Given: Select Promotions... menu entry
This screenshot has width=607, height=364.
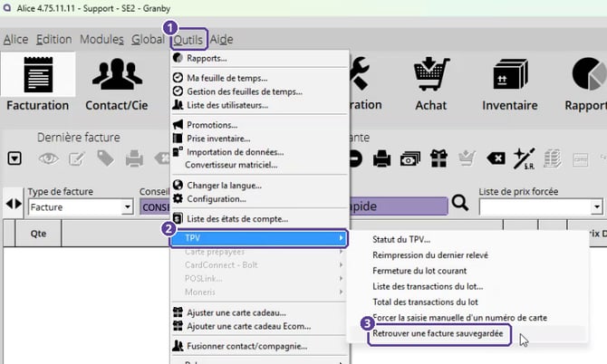Looking at the screenshot, I should tap(259, 125).
